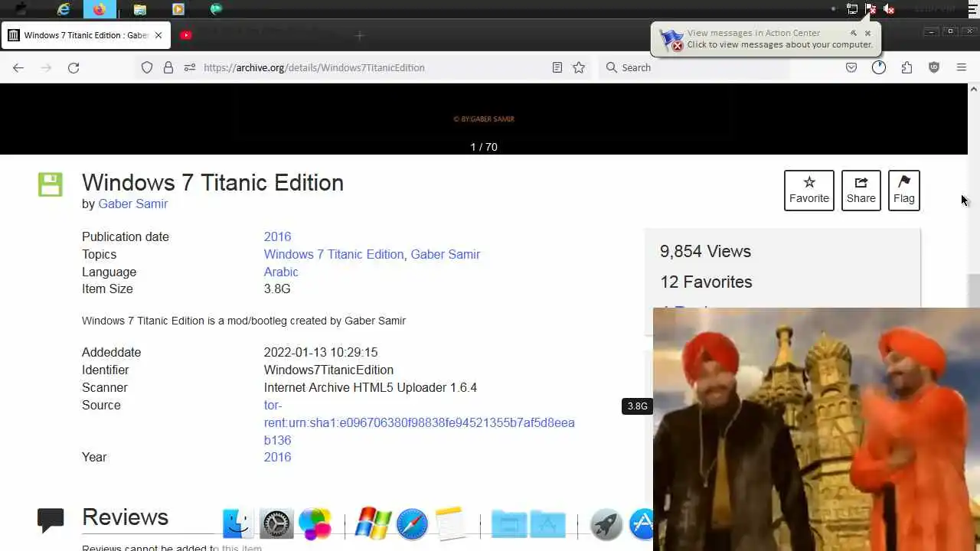
Task: Click the address bar URL
Action: tap(314, 67)
